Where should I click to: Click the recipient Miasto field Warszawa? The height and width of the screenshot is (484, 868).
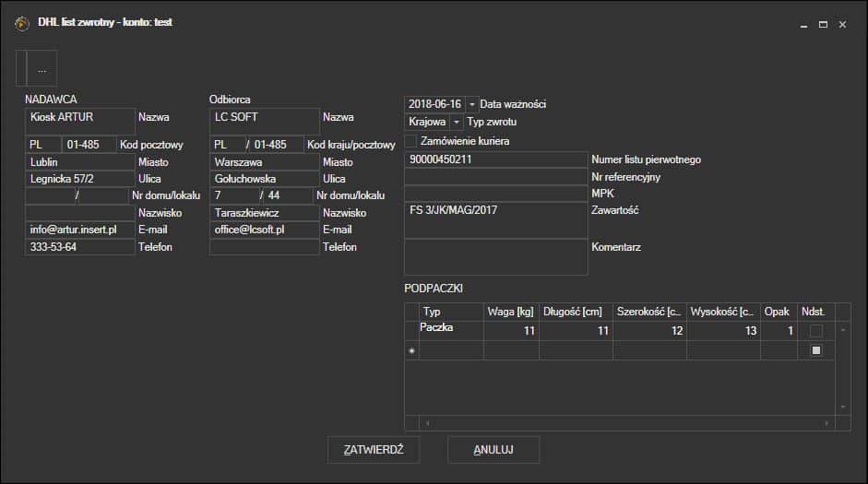(265, 162)
